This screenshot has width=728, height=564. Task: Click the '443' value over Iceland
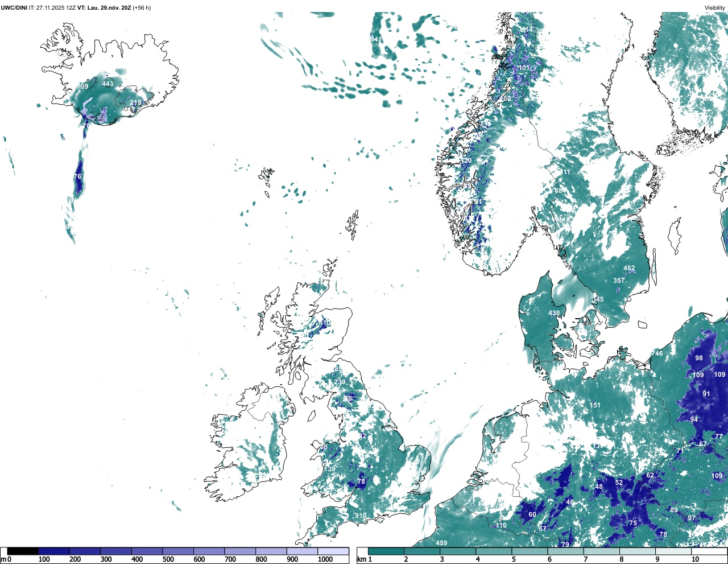[107, 84]
